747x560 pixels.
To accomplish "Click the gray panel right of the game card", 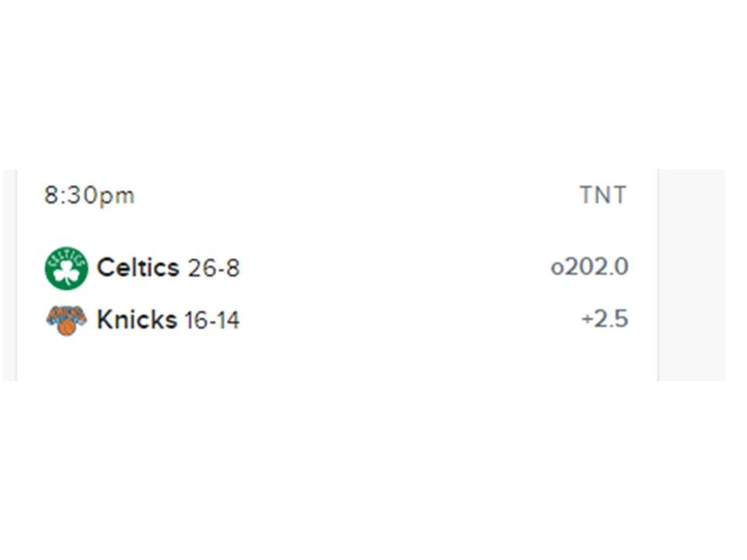I will [x=692, y=275].
